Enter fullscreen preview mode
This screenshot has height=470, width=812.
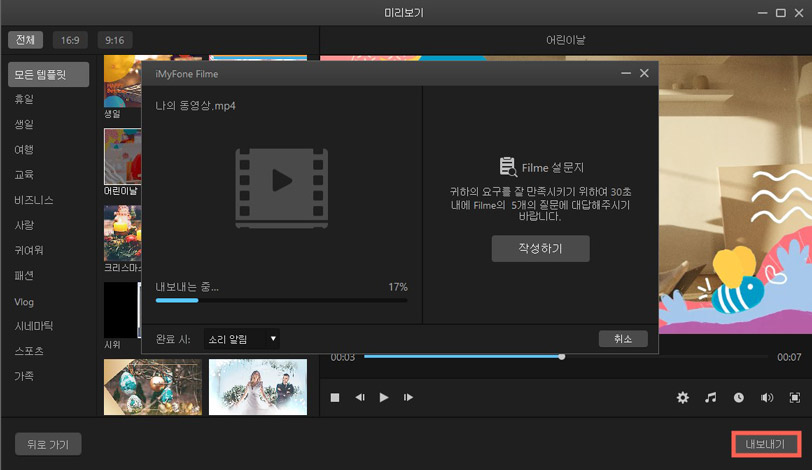click(x=795, y=398)
